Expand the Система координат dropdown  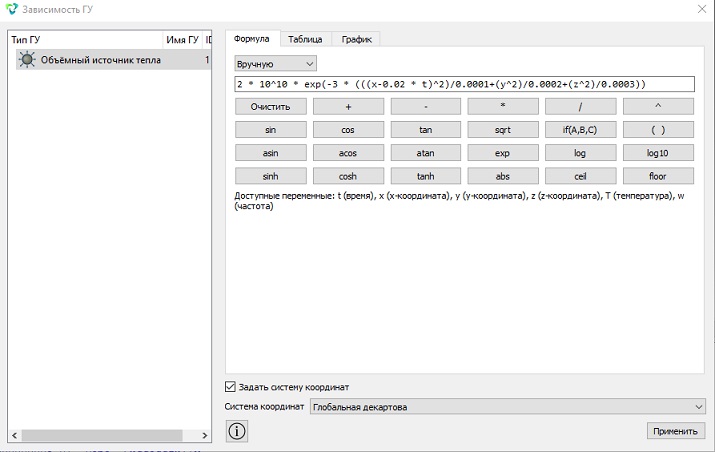[x=508, y=407]
